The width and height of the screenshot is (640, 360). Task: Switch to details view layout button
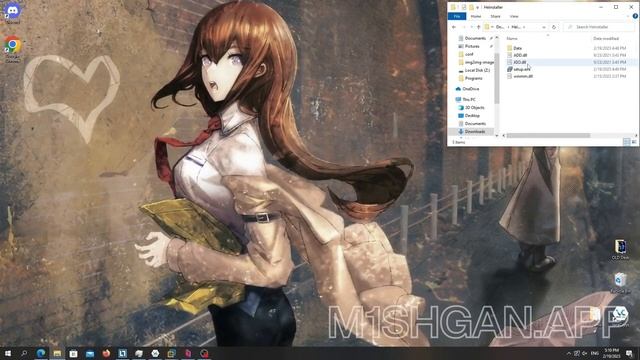click(627, 142)
